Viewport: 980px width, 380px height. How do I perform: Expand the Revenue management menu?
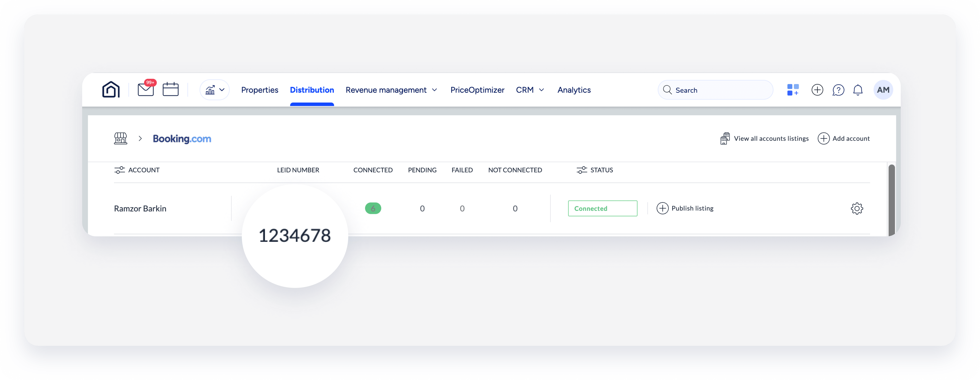[391, 90]
